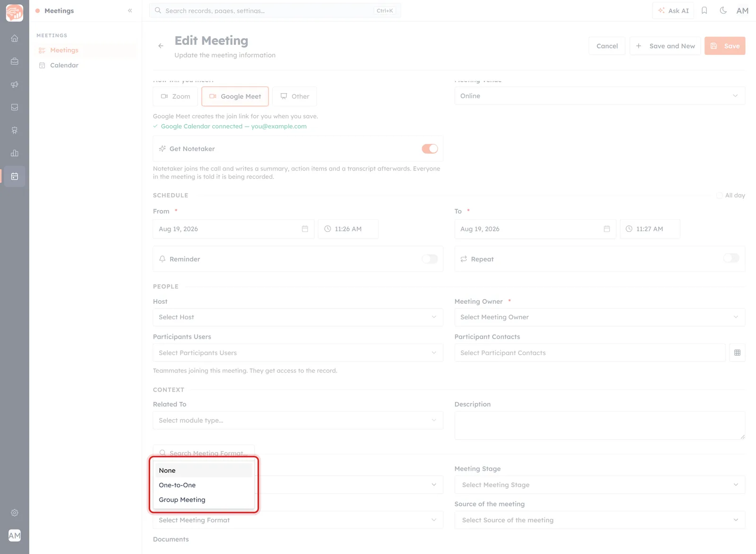Open the Related To module type dropdown
The image size is (756, 554).
click(x=298, y=420)
